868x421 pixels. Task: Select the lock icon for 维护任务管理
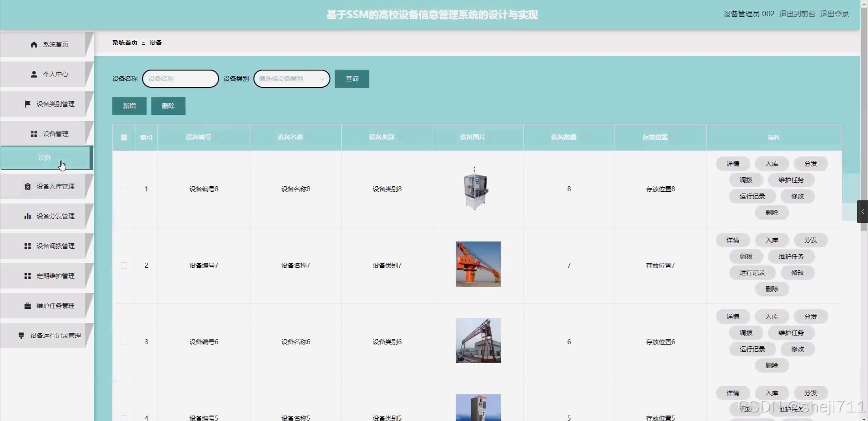(x=27, y=306)
